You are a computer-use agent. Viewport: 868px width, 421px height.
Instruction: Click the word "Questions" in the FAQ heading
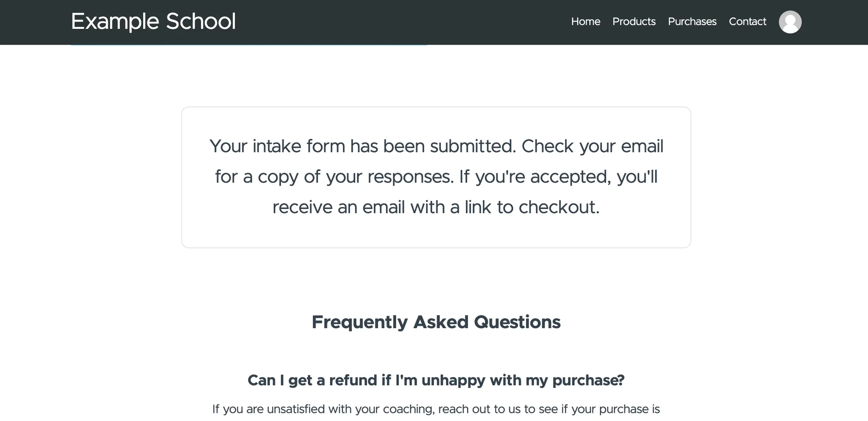(517, 322)
